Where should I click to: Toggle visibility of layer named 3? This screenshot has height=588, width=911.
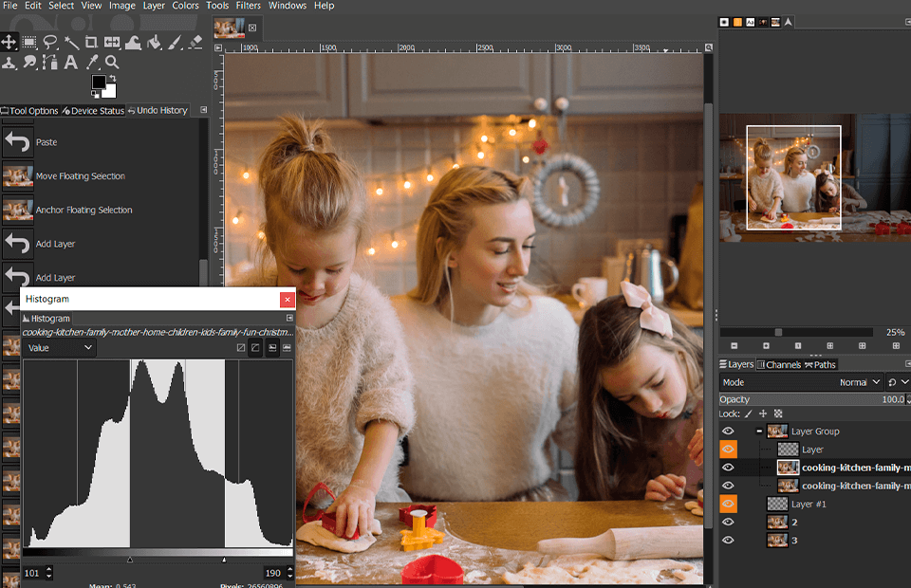[728, 540]
